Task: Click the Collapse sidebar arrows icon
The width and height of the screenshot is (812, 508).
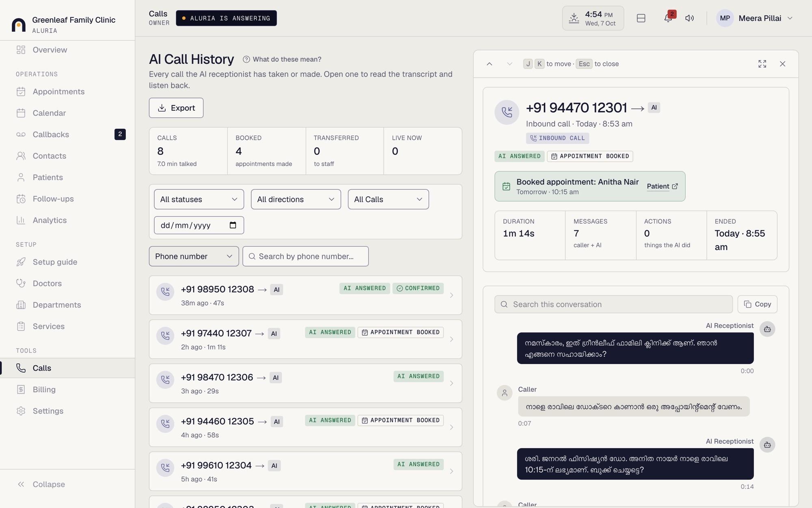Action: (21, 484)
